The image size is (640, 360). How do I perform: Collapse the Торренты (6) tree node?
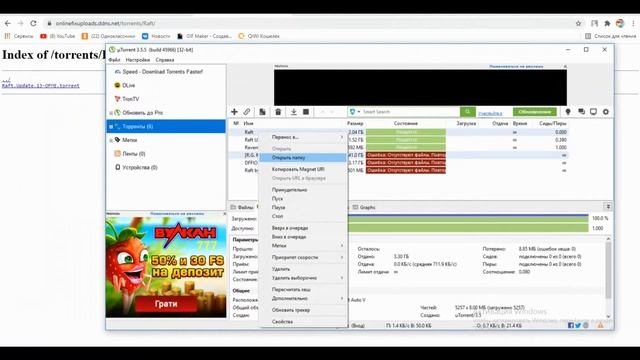click(111, 127)
